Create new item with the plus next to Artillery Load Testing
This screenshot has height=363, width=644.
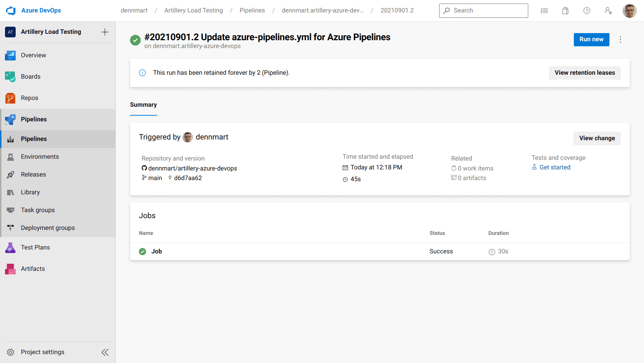105,32
